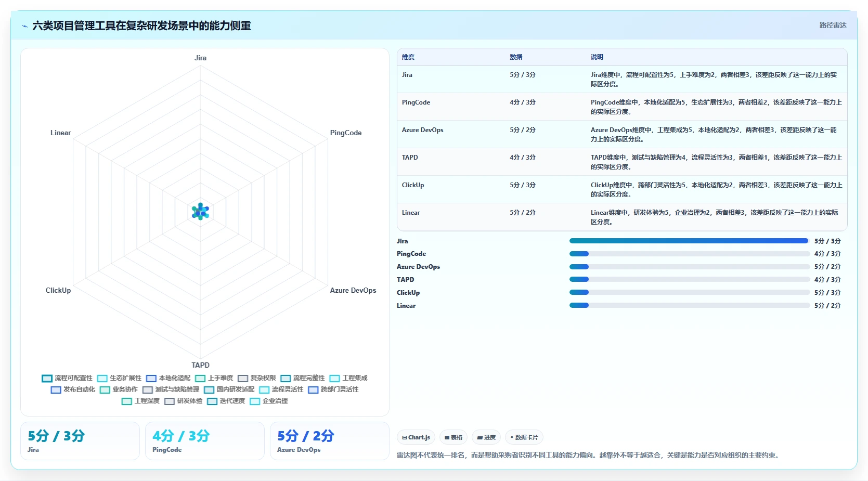868x481 pixels.
Task: Click the 说明 column header
Action: pos(597,57)
